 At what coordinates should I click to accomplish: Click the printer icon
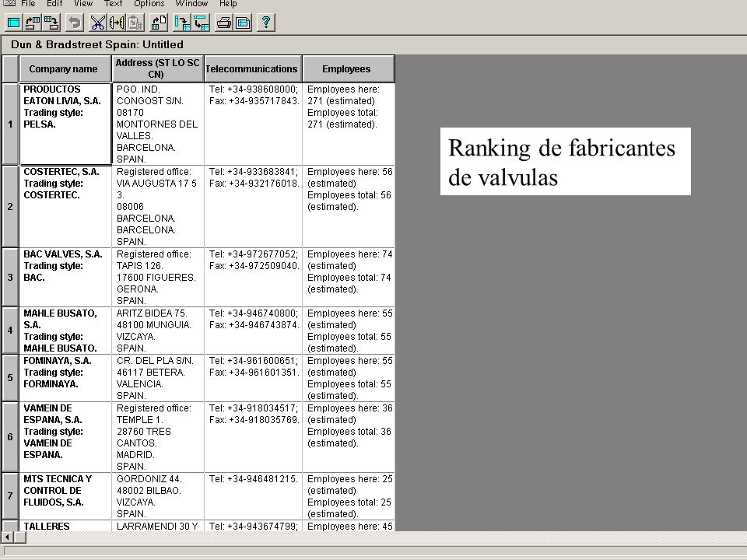[x=224, y=23]
